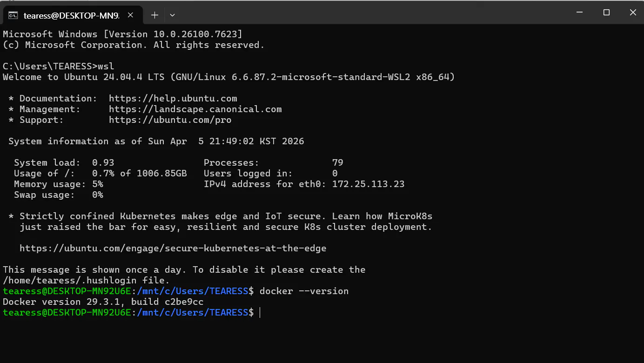Open the https://help.ubuntu.com documentation link

click(x=173, y=98)
